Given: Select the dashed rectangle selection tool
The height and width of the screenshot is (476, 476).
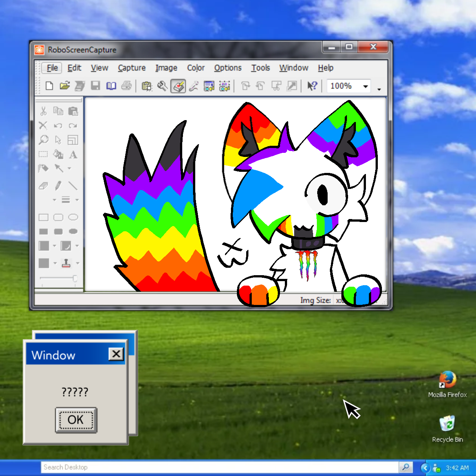Looking at the screenshot, I should (x=44, y=154).
